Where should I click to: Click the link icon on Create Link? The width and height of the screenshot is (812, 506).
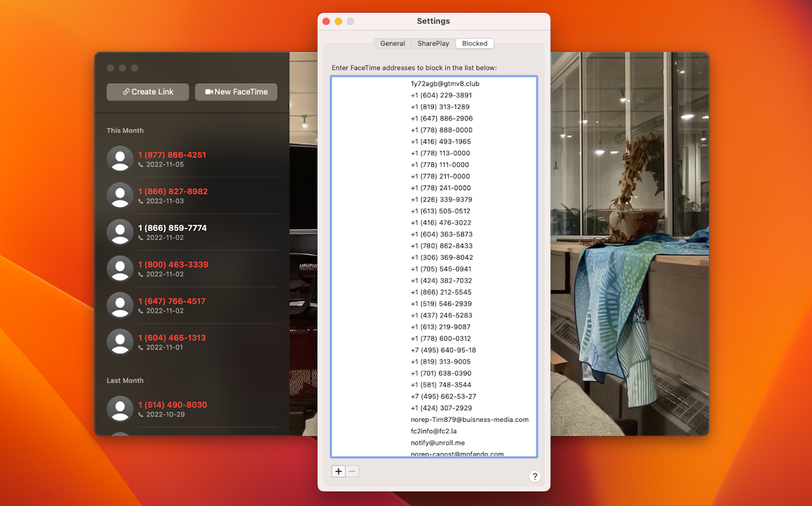coord(126,92)
